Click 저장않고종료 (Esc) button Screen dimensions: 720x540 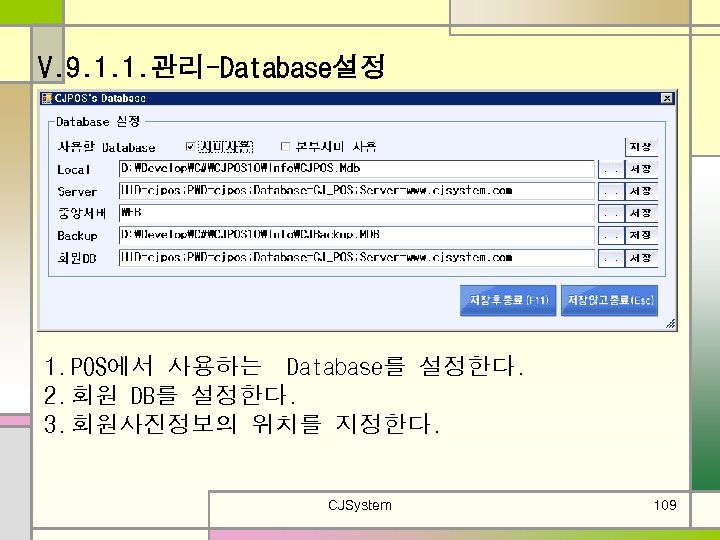(609, 300)
